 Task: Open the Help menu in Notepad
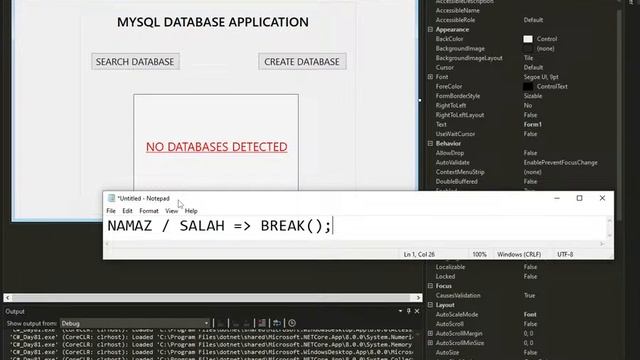pos(191,211)
